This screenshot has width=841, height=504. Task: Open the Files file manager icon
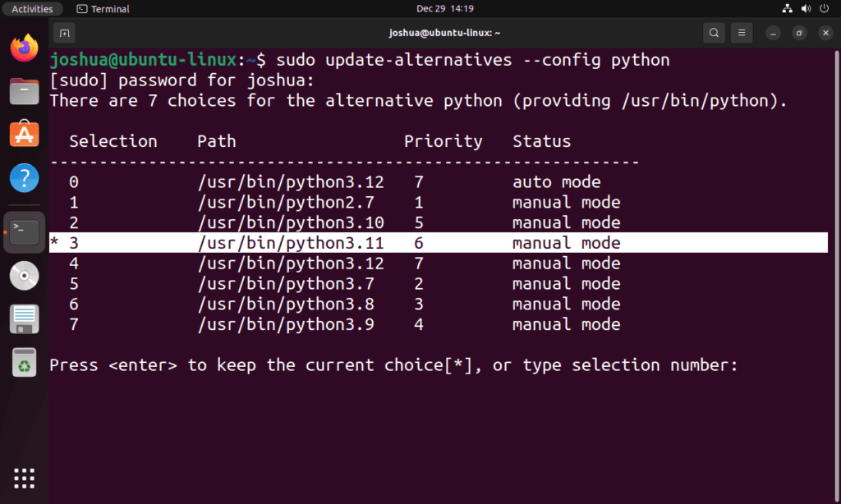pos(24,92)
